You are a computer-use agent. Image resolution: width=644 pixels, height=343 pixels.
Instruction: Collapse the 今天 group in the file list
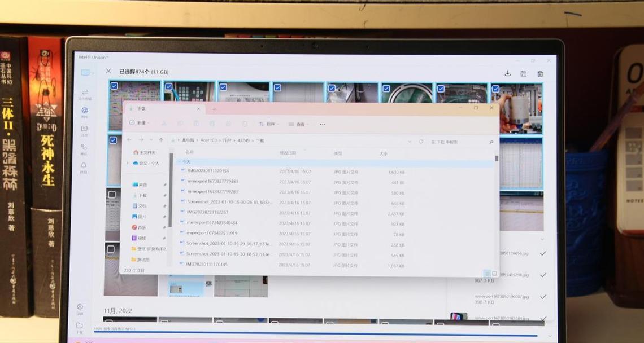pyautogui.click(x=179, y=162)
